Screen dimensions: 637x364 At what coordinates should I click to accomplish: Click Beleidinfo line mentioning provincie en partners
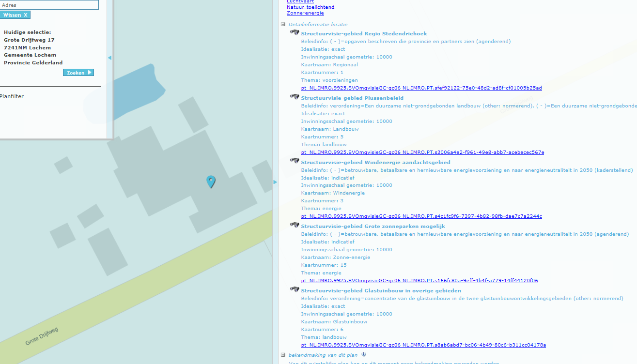[405, 42]
